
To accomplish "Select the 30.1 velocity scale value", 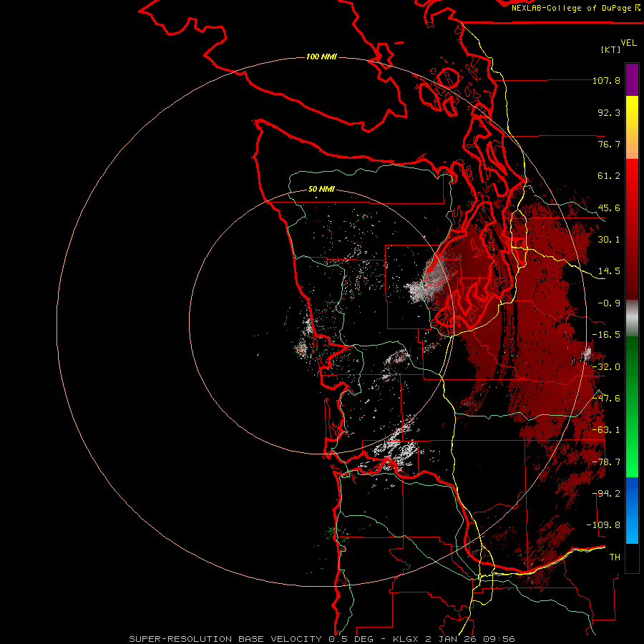I will coord(609,240).
